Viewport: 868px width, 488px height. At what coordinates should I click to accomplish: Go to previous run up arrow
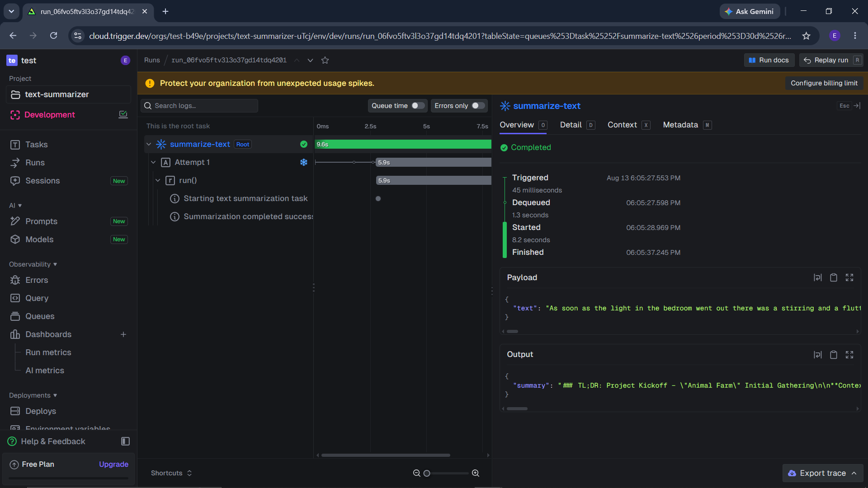(297, 60)
